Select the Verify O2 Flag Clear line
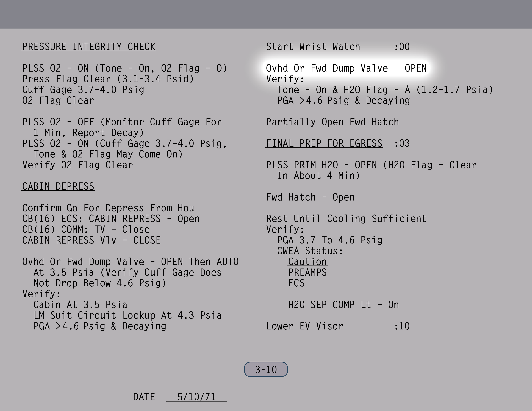 [x=78, y=165]
